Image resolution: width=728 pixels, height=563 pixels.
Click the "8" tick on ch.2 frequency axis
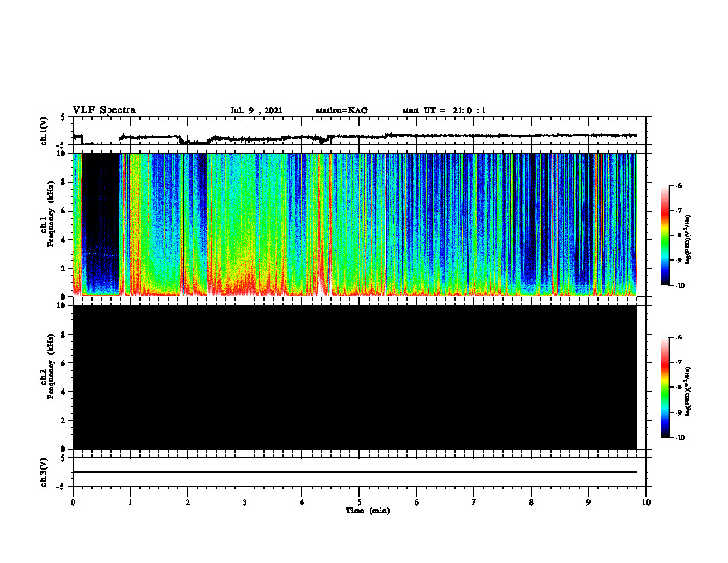pos(64,335)
